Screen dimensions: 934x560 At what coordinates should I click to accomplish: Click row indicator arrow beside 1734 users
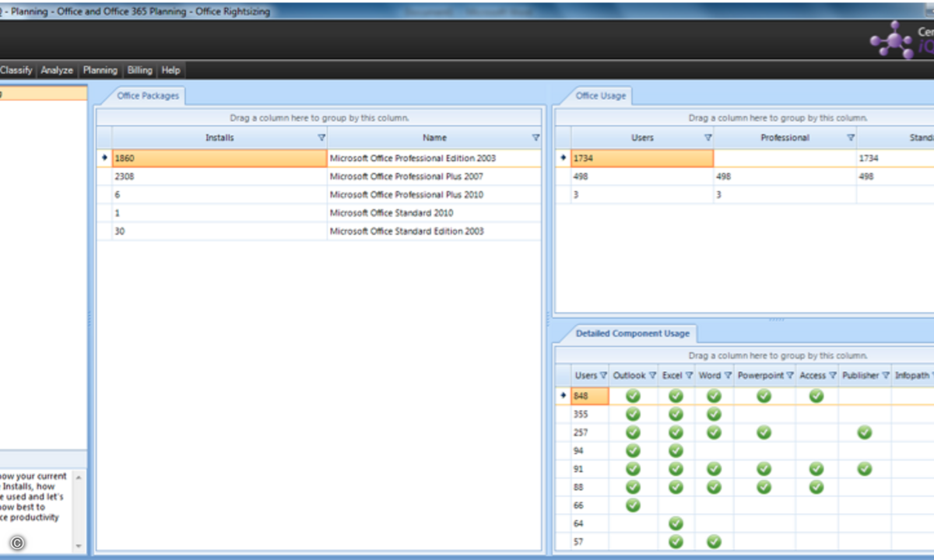coord(564,158)
